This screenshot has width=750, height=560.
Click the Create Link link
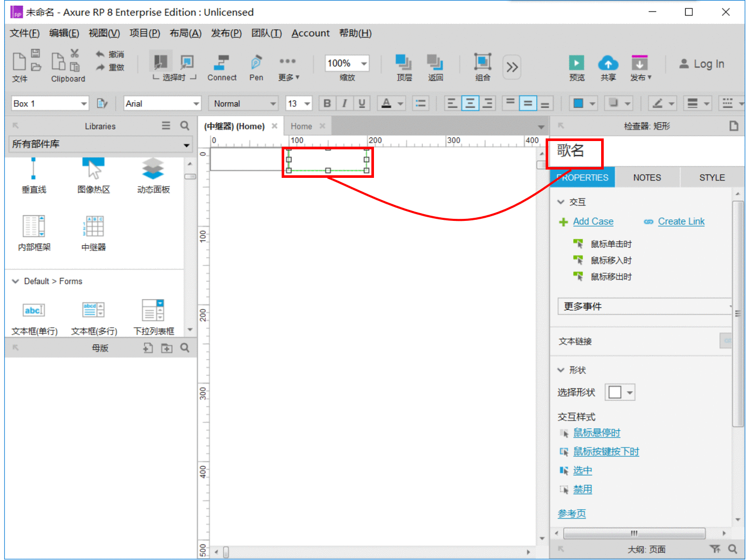[681, 221]
